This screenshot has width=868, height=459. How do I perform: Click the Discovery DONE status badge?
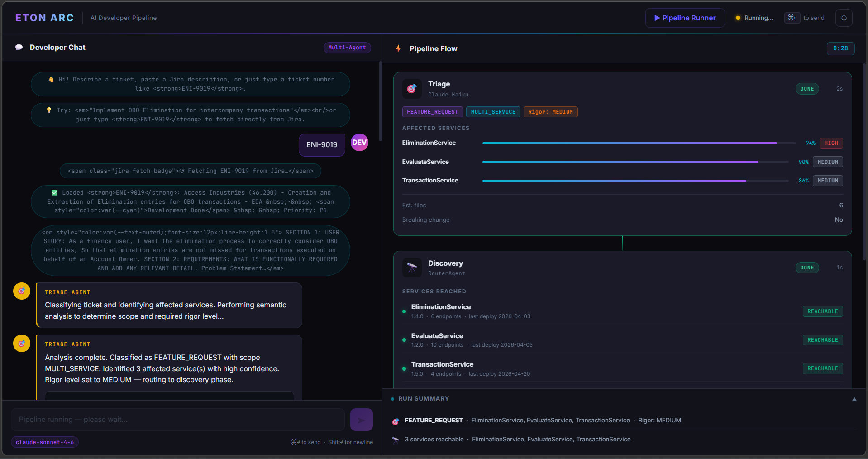point(807,268)
